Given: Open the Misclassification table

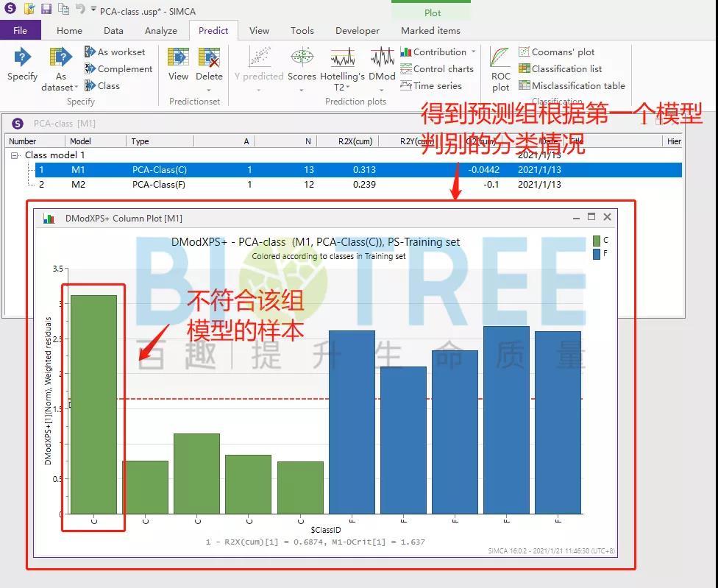Looking at the screenshot, I should 524,85.
